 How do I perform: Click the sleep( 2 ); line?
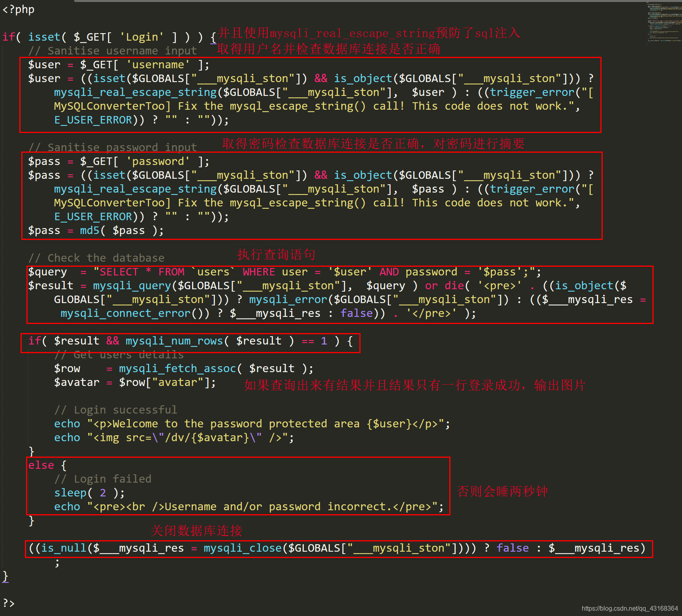click(x=90, y=492)
